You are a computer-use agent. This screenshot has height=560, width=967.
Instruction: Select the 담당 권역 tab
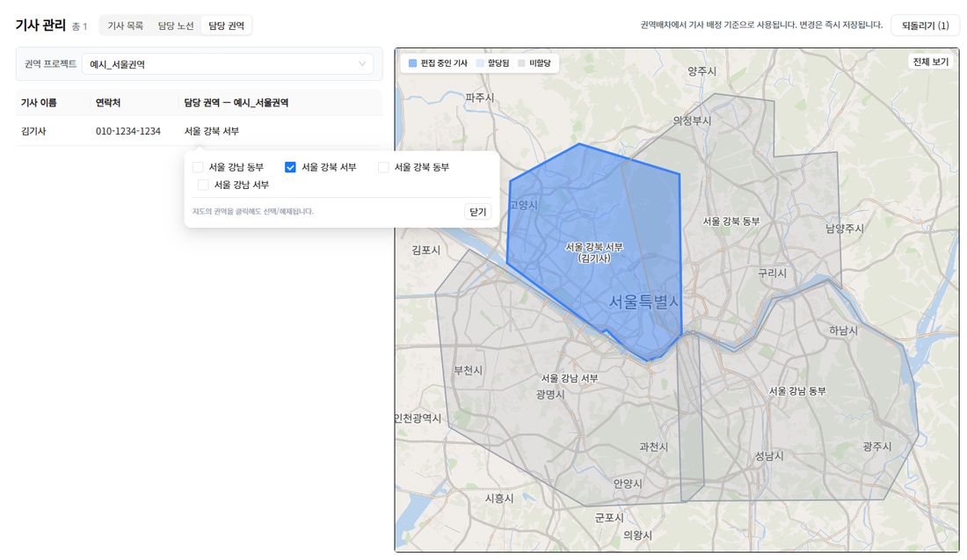coord(226,25)
